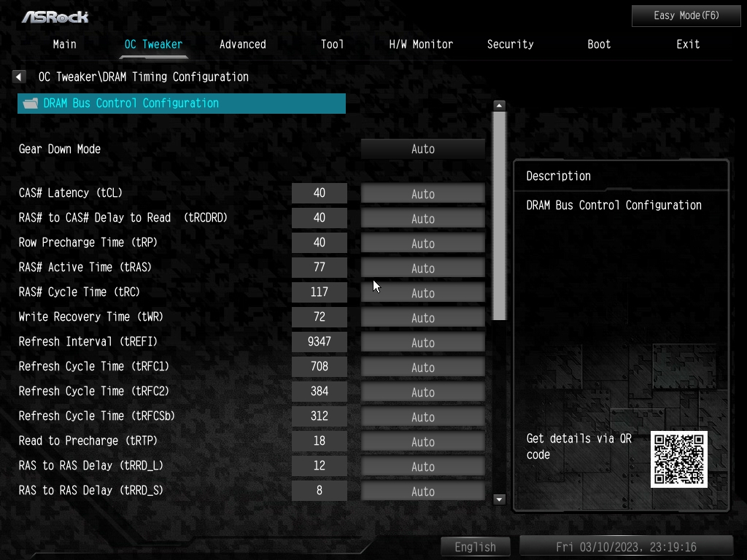Click the ASRock logo
Viewport: 747px width, 560px height.
tap(55, 17)
